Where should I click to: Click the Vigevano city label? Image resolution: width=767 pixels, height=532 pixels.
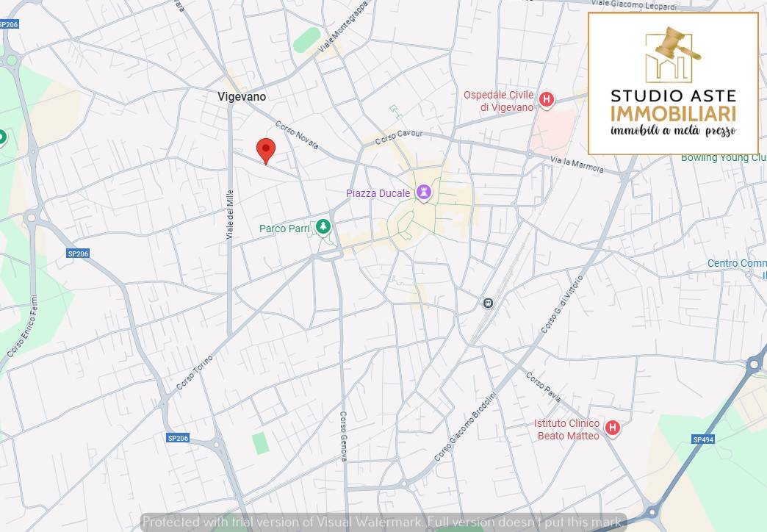(x=240, y=96)
